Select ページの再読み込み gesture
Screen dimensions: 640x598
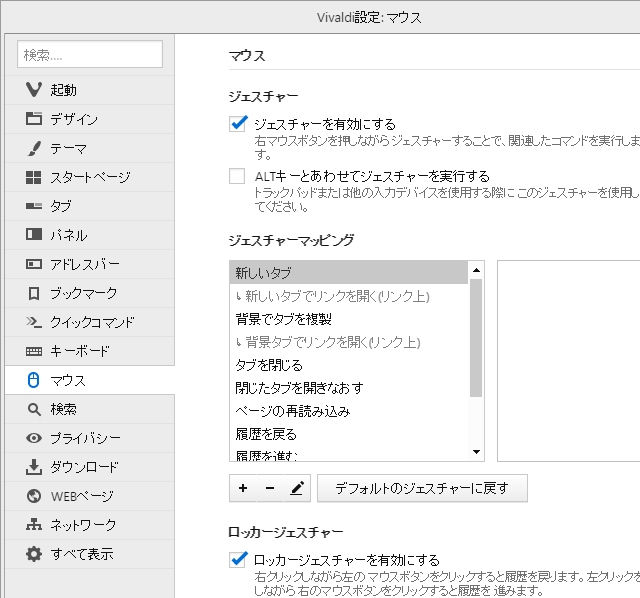(349, 411)
